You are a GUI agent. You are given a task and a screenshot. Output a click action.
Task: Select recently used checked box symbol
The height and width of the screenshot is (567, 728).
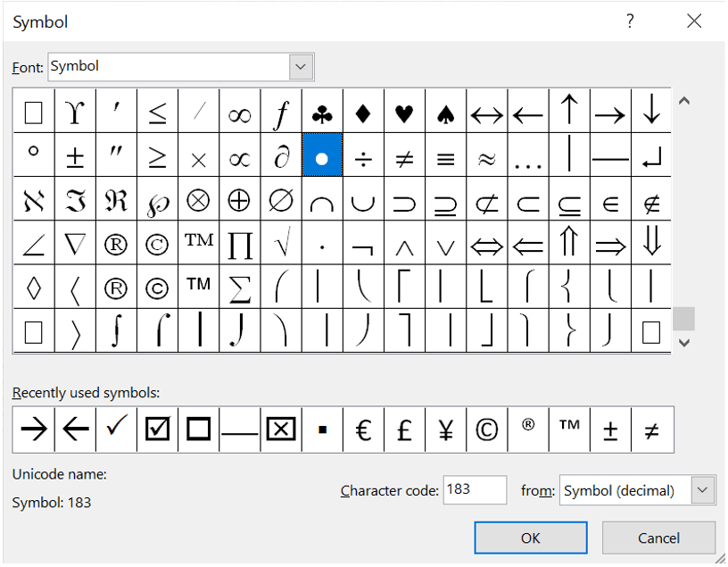click(x=157, y=430)
